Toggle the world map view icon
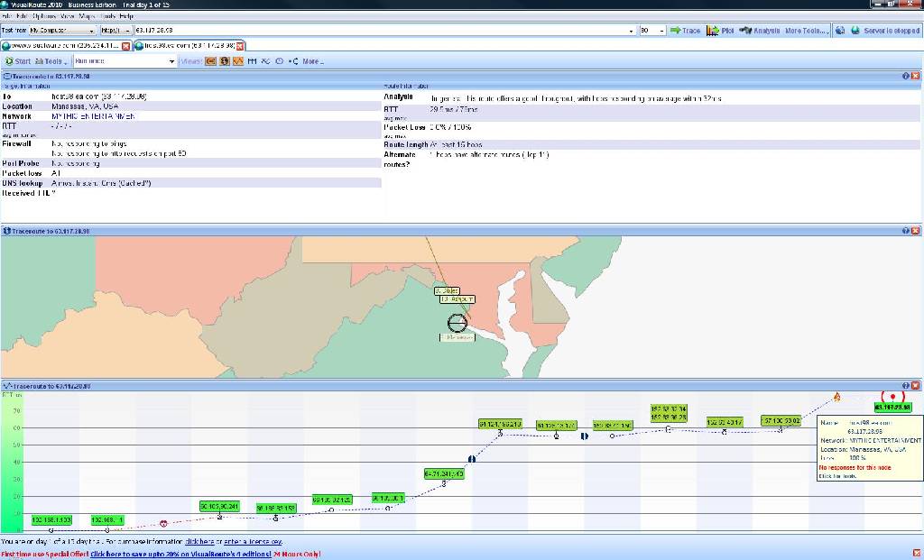The width and height of the screenshot is (924, 560). 225,61
